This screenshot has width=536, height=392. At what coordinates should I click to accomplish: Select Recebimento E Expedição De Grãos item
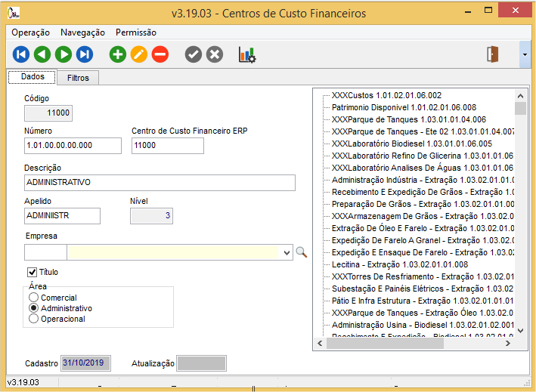pyautogui.click(x=423, y=193)
